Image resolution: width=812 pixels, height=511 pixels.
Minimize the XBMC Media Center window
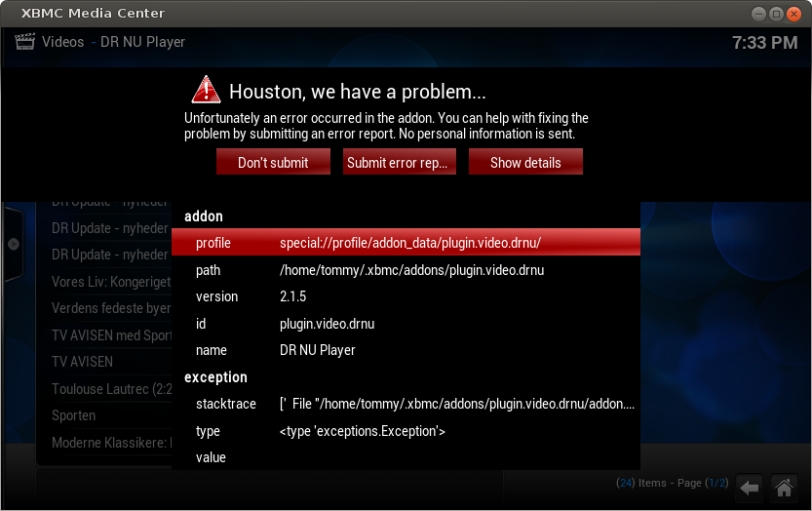pyautogui.click(x=758, y=14)
